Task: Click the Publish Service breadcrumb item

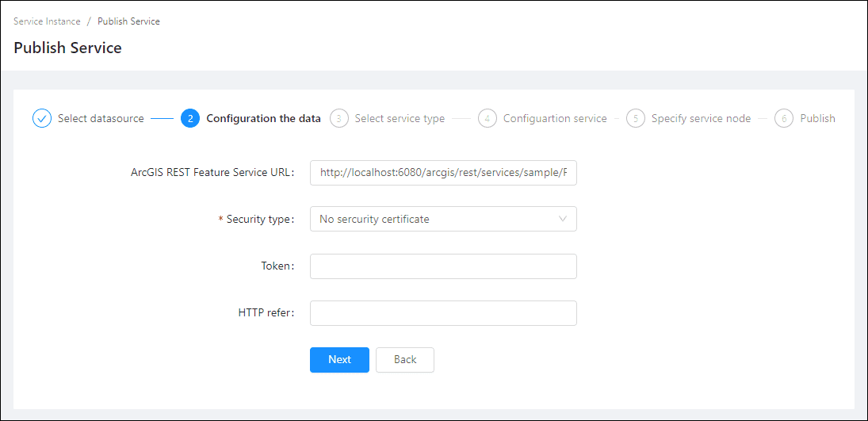Action: pos(128,21)
